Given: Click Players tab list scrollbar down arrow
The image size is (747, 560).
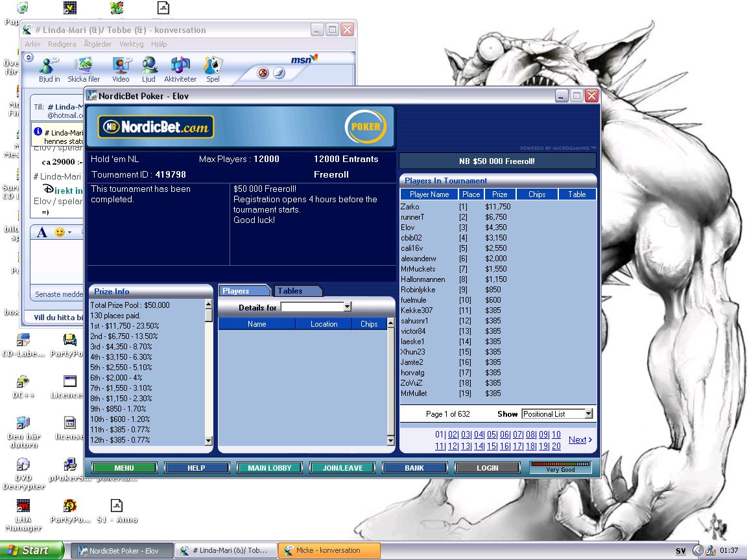Looking at the screenshot, I should pyautogui.click(x=390, y=441).
